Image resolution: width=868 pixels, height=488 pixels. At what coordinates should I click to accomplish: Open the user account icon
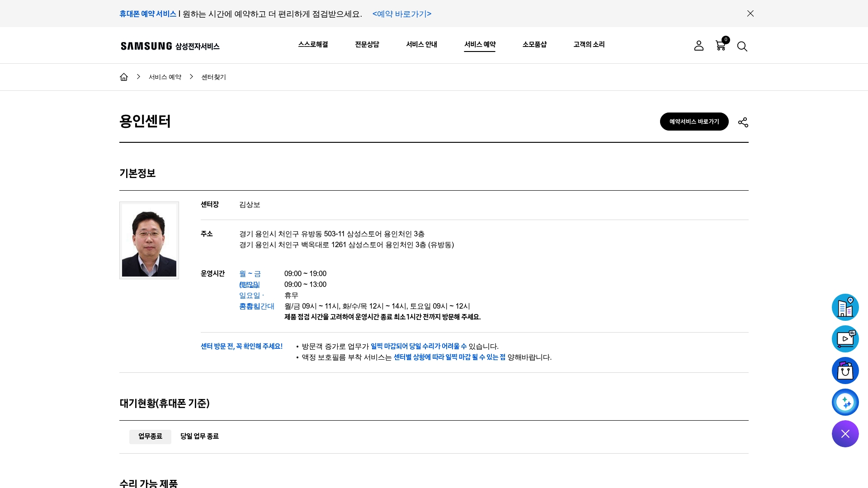699,46
